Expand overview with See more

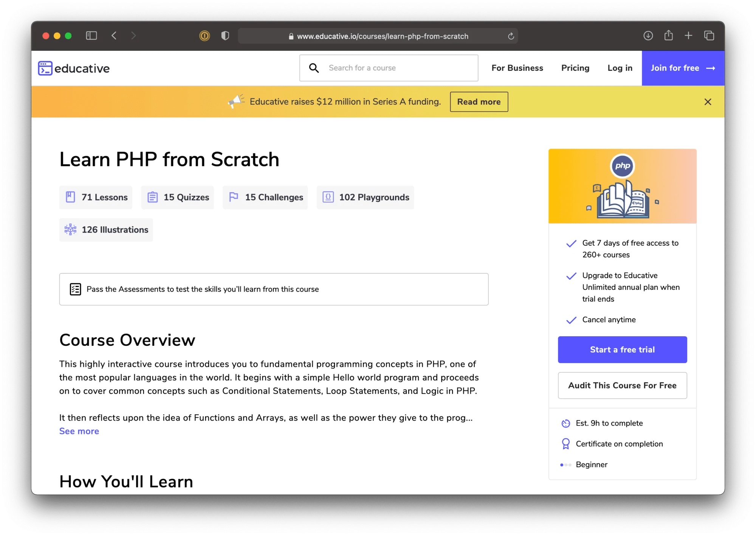(x=79, y=431)
